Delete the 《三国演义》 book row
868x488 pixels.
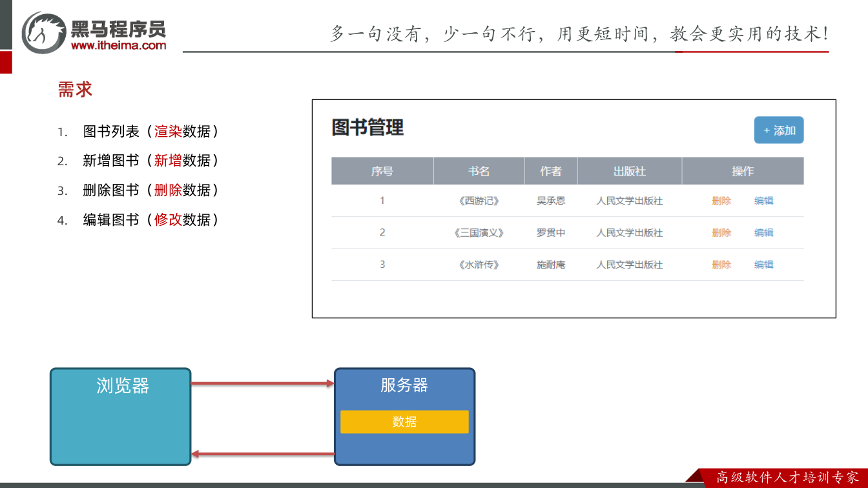[721, 232]
